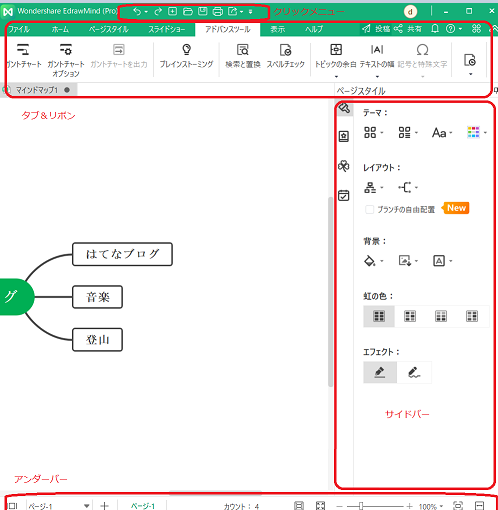Open the file recovery icon at ribbon end
This screenshot has height=510, width=498.
(x=470, y=60)
